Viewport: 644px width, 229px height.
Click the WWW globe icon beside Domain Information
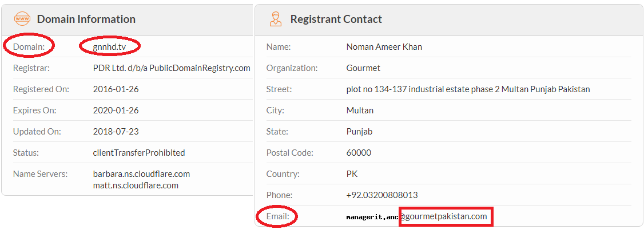tap(21, 19)
